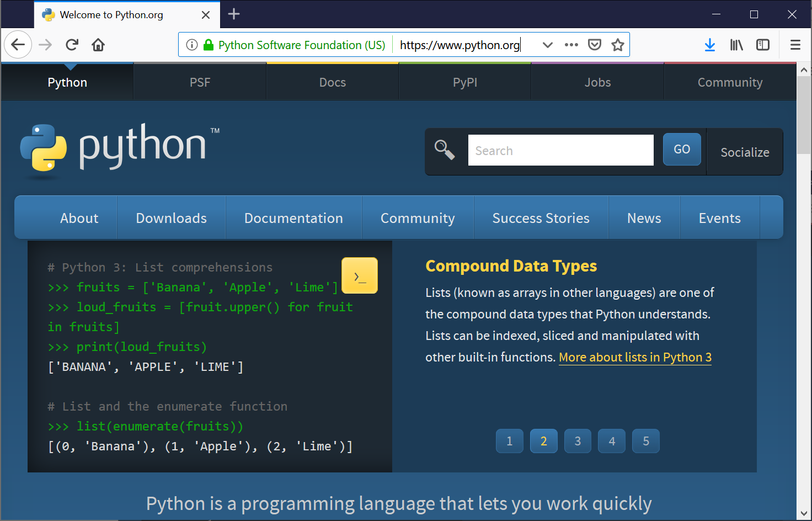Click the green padlock security icon
812x521 pixels.
pyautogui.click(x=209, y=45)
